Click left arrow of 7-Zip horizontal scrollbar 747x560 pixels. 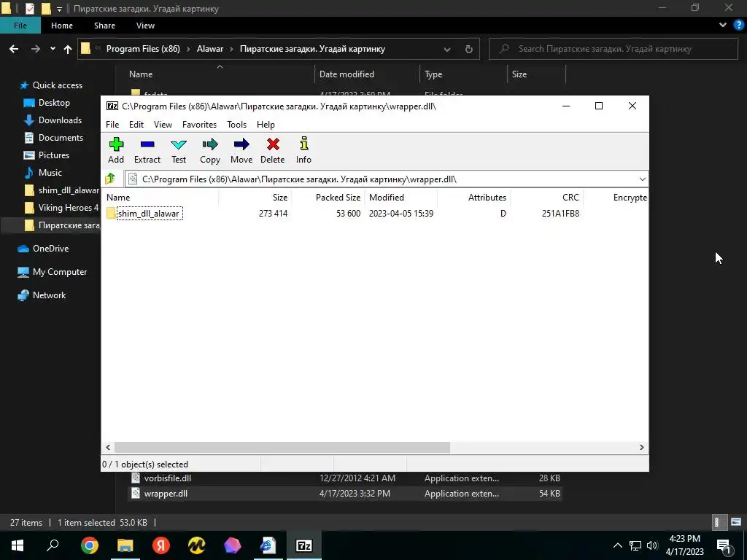click(x=108, y=447)
